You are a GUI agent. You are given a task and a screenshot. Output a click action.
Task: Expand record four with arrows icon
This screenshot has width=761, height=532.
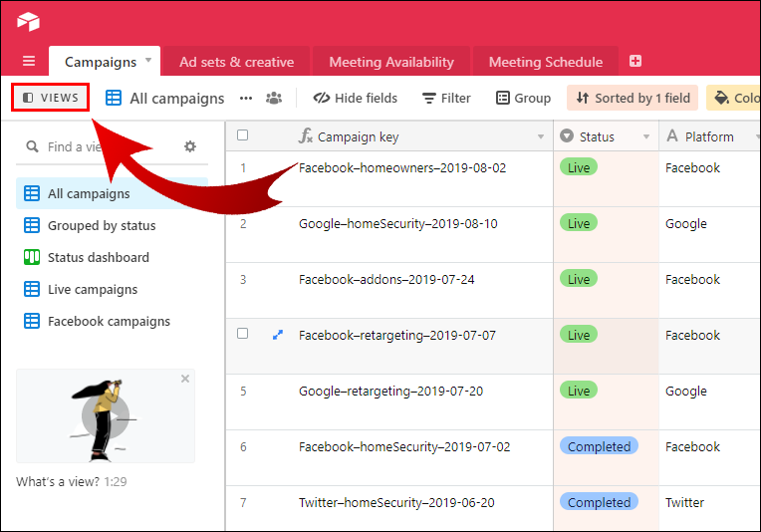[277, 335]
